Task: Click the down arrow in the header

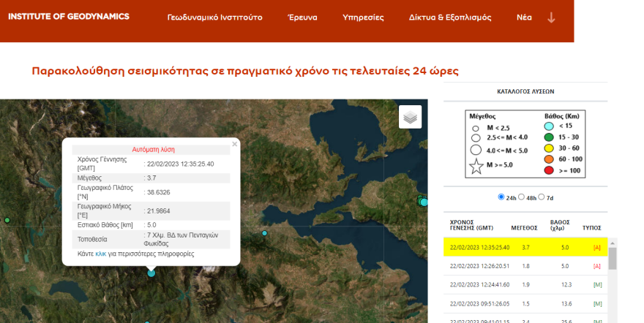Action: [551, 18]
